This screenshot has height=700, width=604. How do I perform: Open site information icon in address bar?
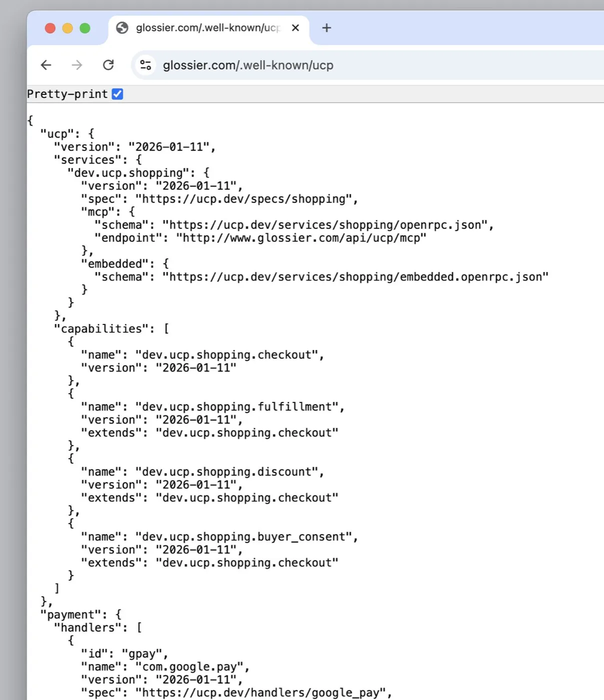coord(146,65)
